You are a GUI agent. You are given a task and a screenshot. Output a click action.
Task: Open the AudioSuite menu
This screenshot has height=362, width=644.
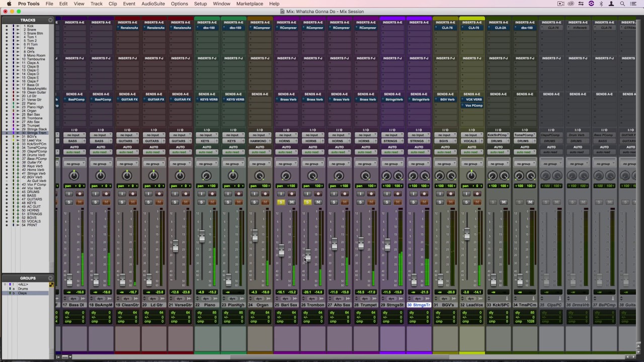153,4
